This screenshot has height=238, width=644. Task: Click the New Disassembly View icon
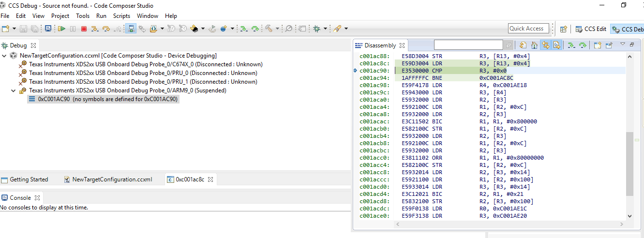pos(598,45)
